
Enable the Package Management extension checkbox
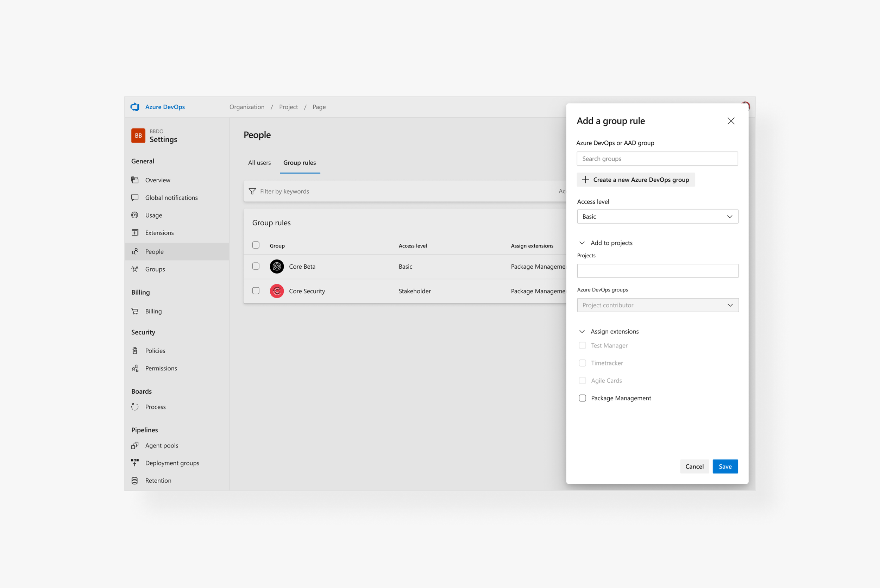pos(583,398)
